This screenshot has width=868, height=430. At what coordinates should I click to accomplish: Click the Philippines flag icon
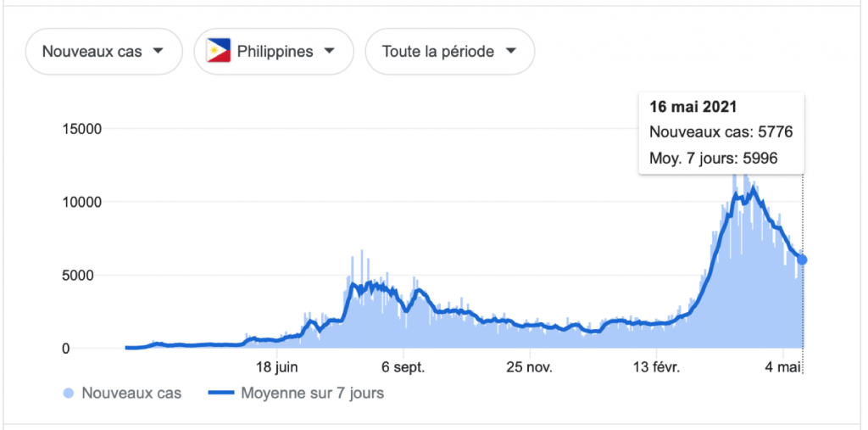click(x=219, y=51)
